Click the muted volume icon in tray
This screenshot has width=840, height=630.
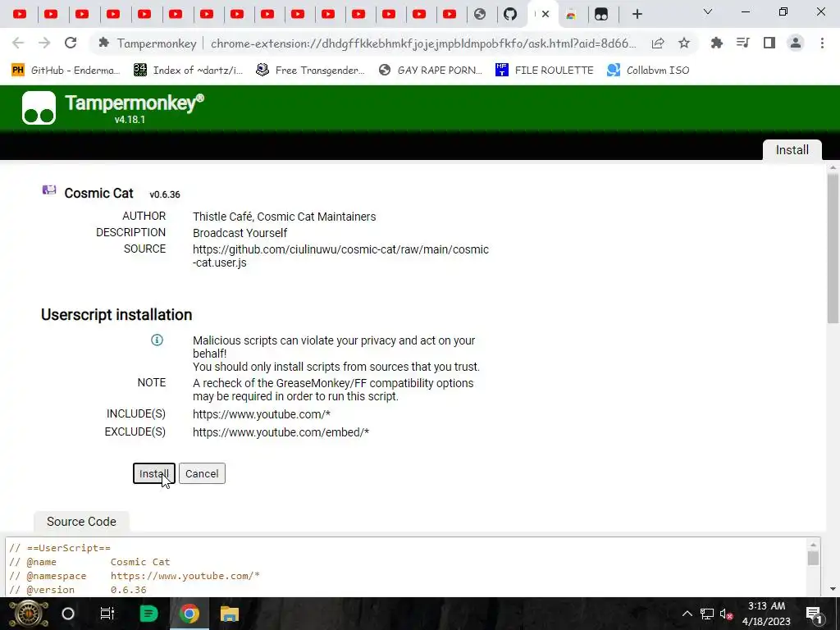coord(727,614)
